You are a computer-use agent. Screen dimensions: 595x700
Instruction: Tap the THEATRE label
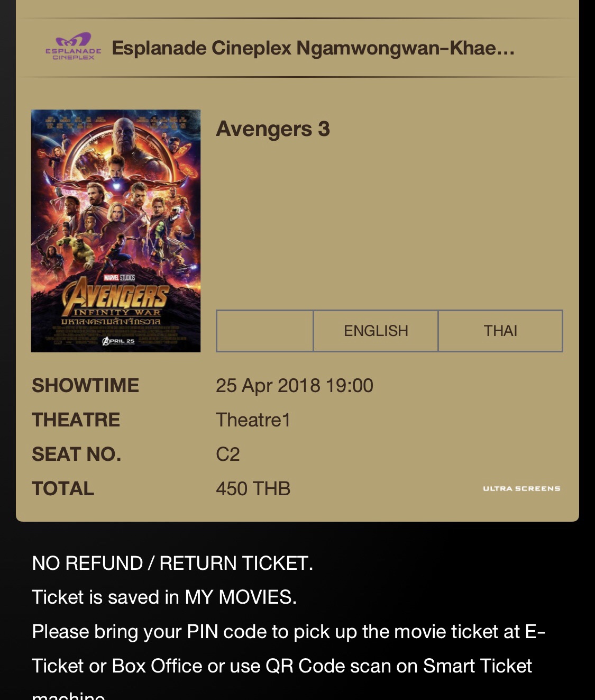[76, 420]
